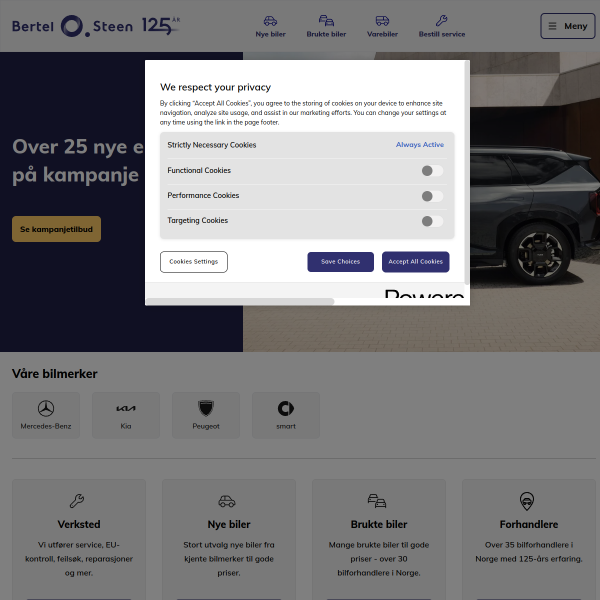The image size is (600, 600).
Task: Click the Save Choices button
Action: coord(340,262)
